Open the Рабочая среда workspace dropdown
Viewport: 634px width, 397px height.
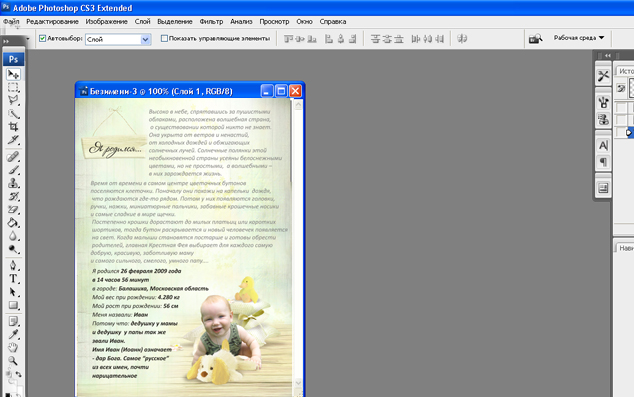tap(579, 38)
